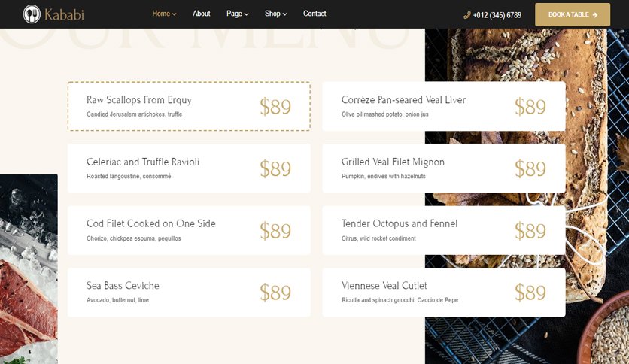Viewport: 629px width, 364px height.
Task: Select the Raw Scallops From Erquy item
Action: [189, 106]
